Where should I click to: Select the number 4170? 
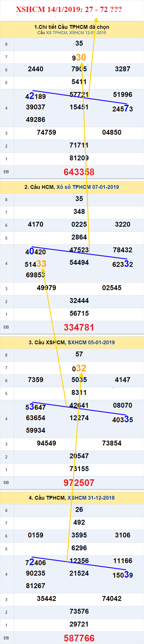coord(36,224)
